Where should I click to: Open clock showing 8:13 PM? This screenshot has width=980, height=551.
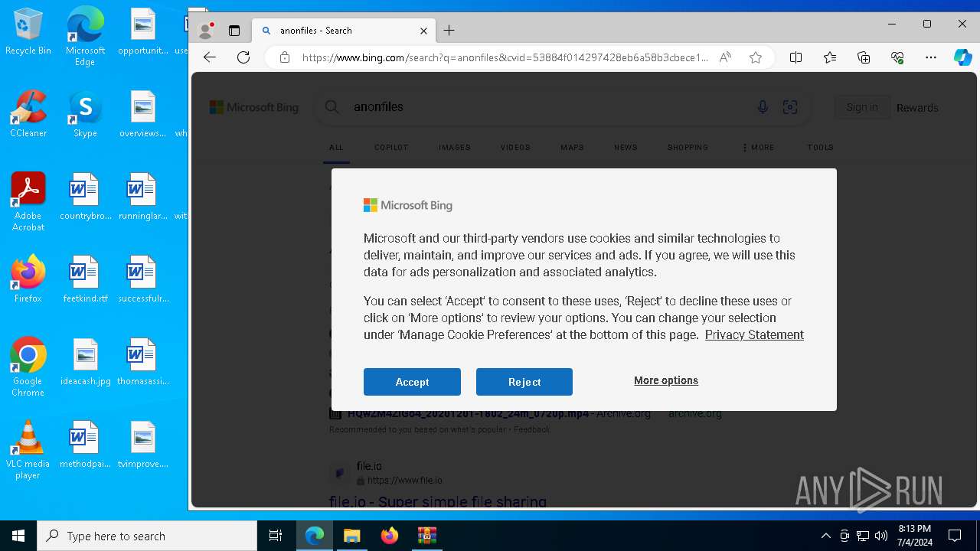(915, 536)
